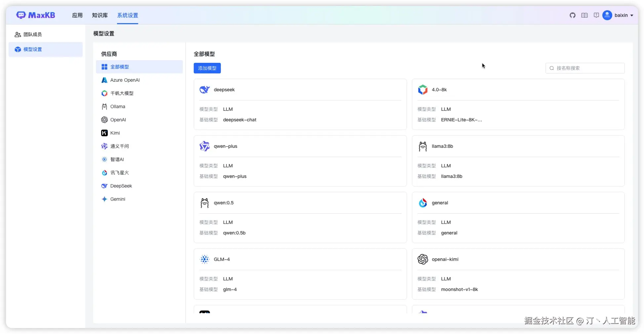The image size is (644, 334).
Task: Filter by Kimi provider
Action: 139,133
